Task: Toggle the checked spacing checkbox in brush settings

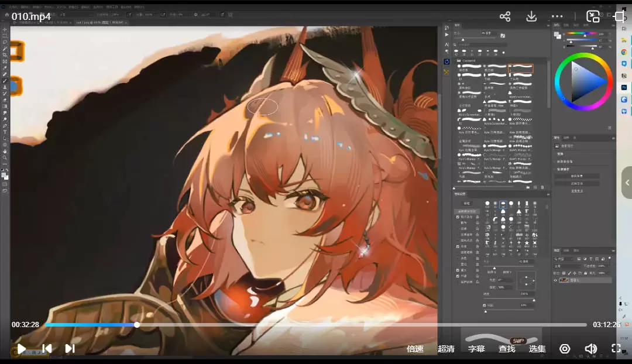Action: point(485,305)
